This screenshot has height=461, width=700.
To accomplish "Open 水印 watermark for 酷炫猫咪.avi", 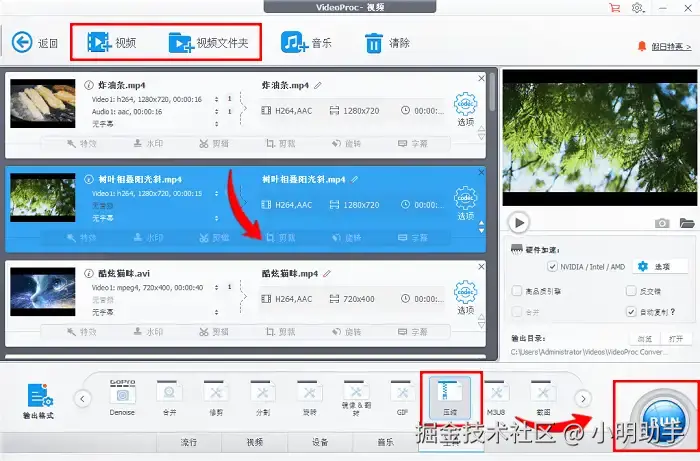I will [x=148, y=332].
